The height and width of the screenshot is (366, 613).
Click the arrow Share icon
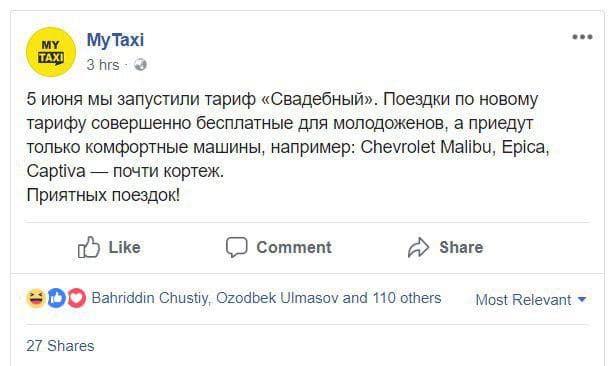(418, 247)
